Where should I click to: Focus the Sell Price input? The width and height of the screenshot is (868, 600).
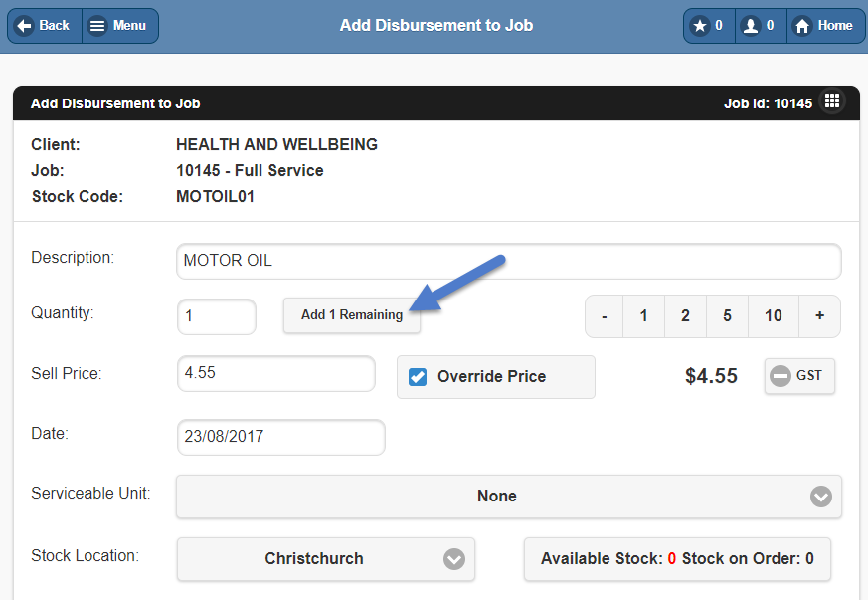(276, 373)
